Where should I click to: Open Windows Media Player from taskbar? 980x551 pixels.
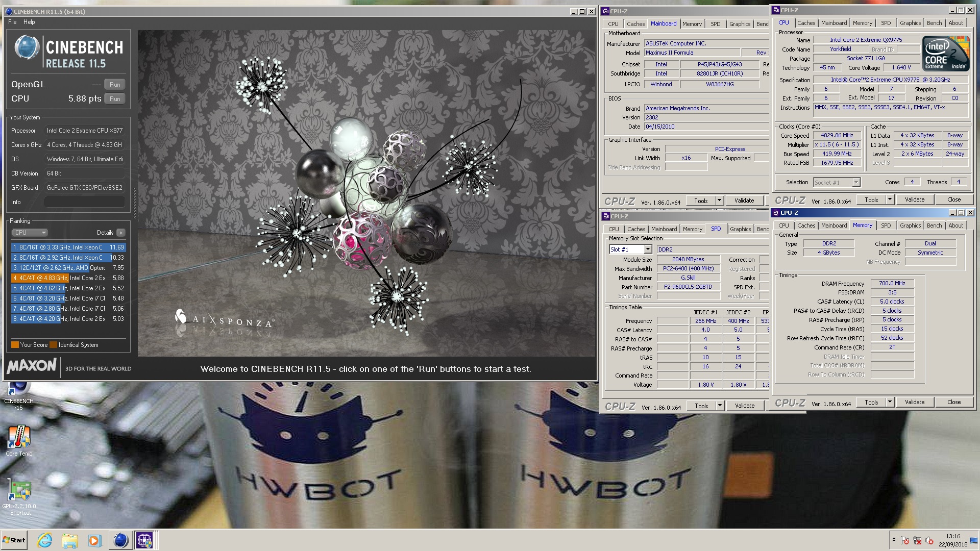point(94,540)
